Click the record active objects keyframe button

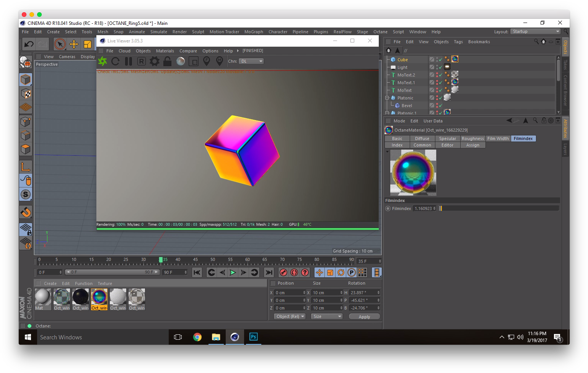click(x=283, y=272)
